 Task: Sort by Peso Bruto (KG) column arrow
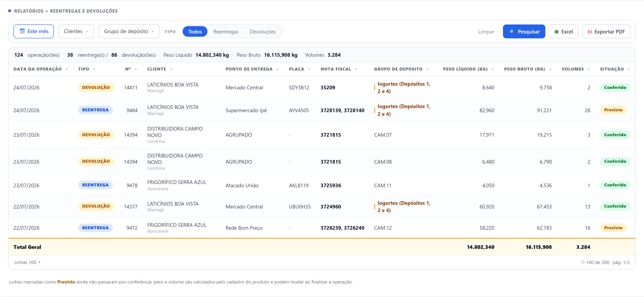pos(550,69)
